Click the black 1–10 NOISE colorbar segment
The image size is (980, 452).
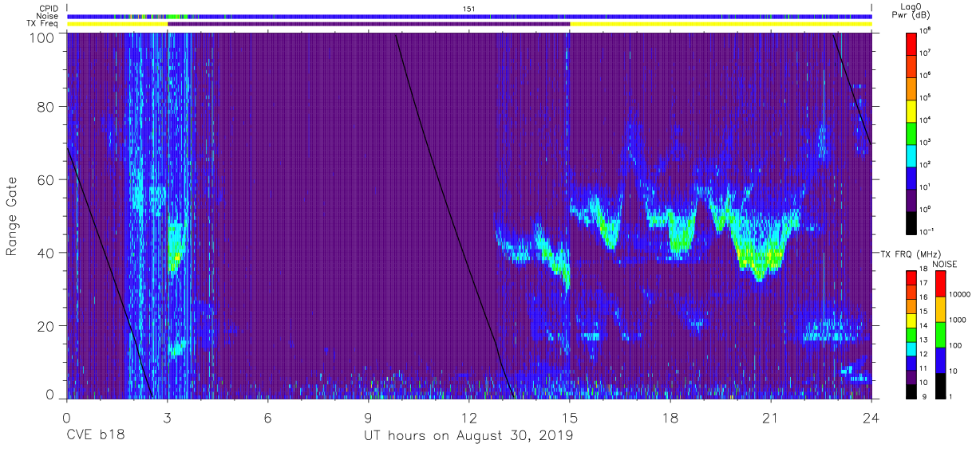940,384
